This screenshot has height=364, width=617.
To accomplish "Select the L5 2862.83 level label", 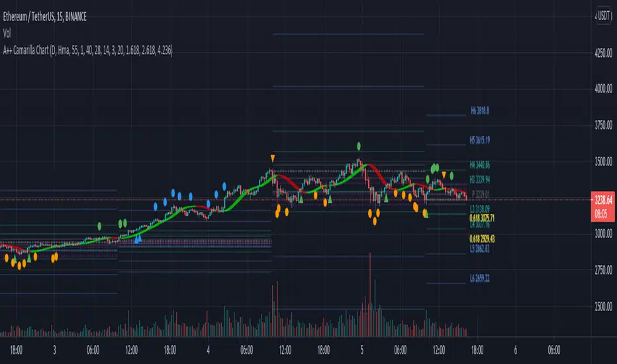I will pos(480,249).
